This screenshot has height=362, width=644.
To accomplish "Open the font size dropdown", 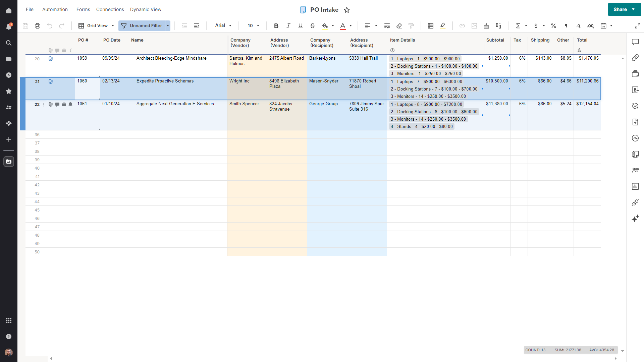I will [258, 25].
